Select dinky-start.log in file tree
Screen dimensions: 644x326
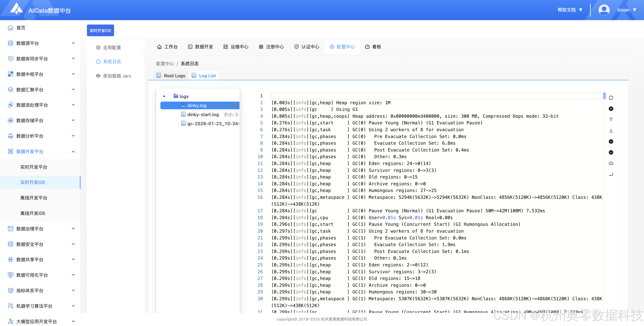[x=203, y=115]
